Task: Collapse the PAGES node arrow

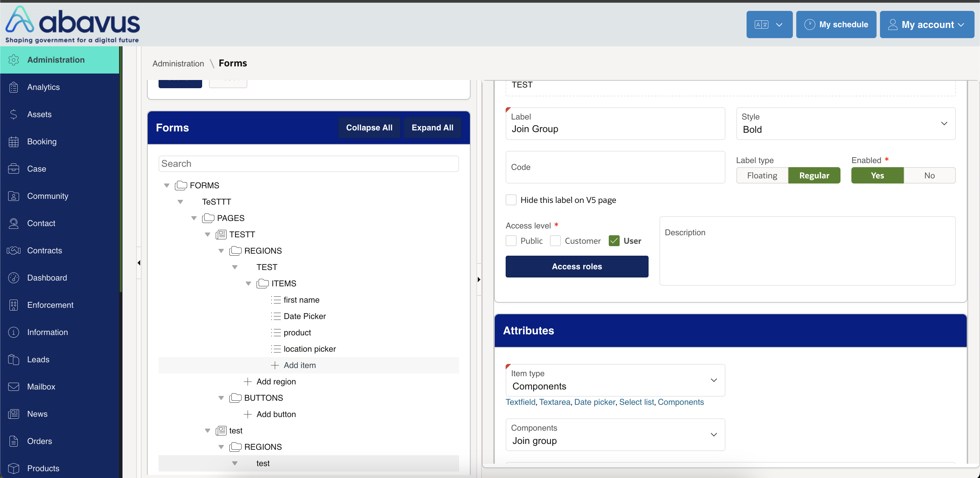Action: (x=194, y=218)
